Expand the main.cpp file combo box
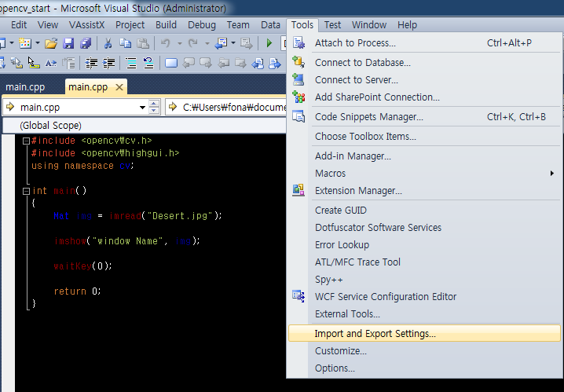Viewport: 564px width, 392px height. tap(142, 107)
